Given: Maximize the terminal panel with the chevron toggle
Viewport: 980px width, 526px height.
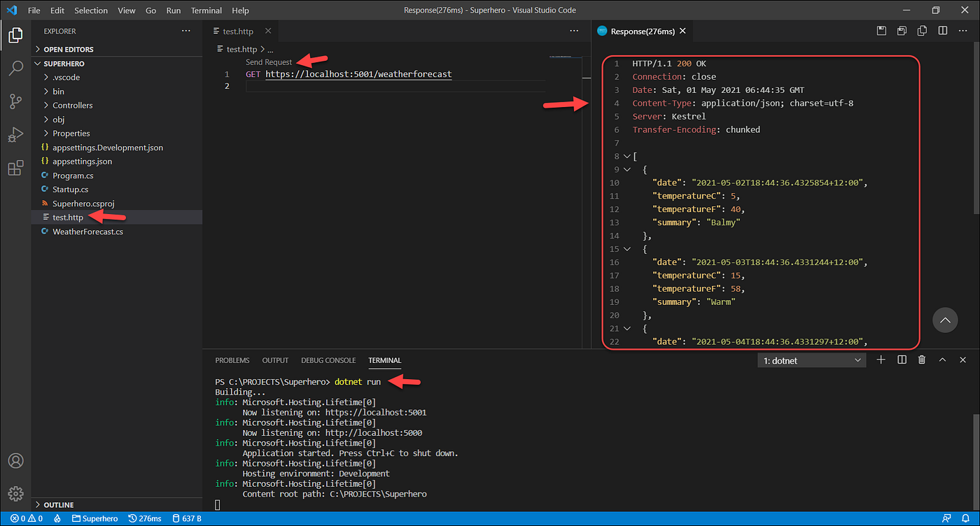Looking at the screenshot, I should tap(942, 359).
